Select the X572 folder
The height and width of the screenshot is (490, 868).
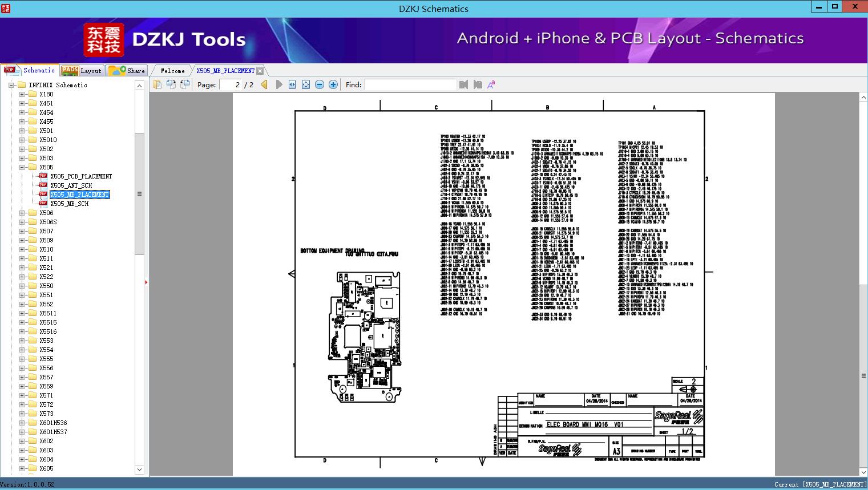tap(46, 404)
